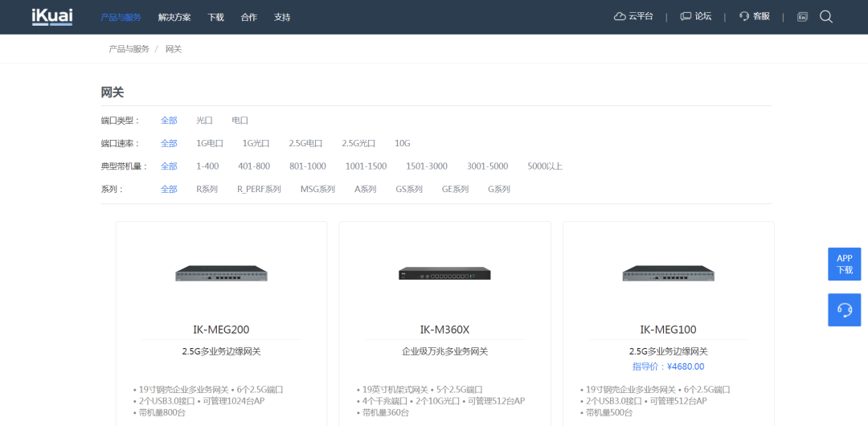Filter series by G系列
868x426 pixels.
[x=499, y=189]
